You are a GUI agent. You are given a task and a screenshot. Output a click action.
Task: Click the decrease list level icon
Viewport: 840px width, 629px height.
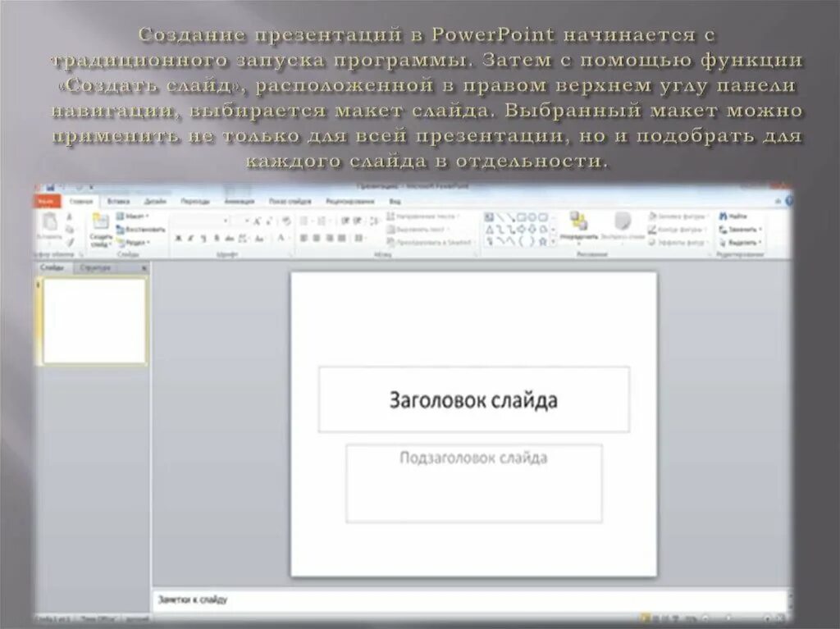coord(345,221)
